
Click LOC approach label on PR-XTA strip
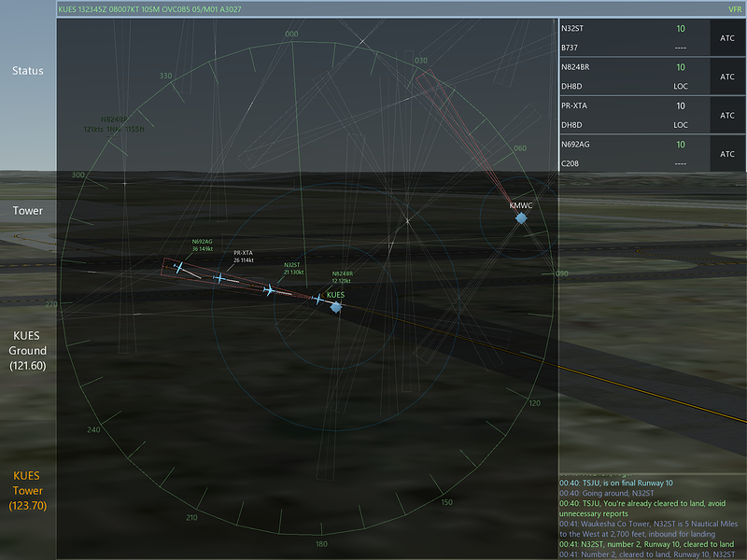681,125
